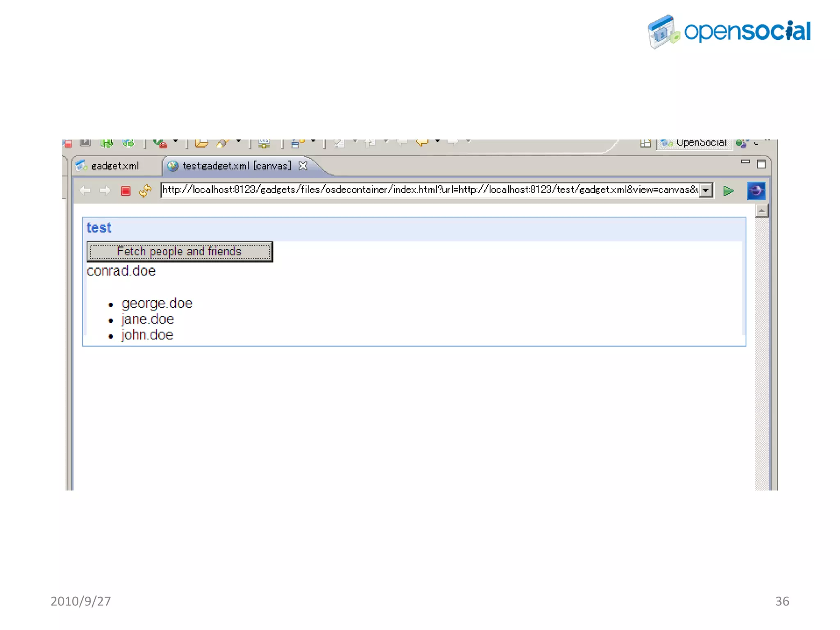Click the browser Forward arrow

(x=105, y=191)
